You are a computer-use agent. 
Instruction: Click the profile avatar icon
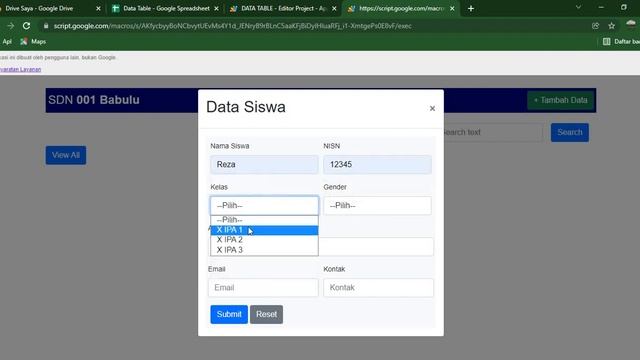631,24
